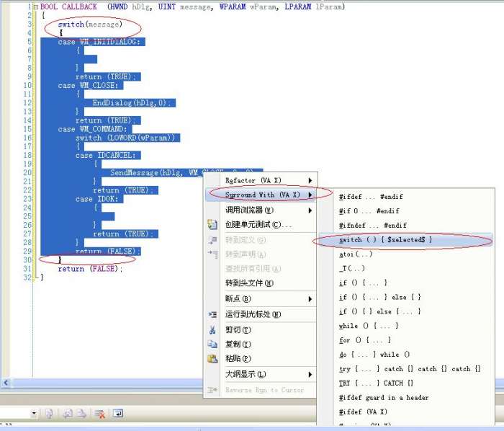Collapse the function at line 1

click(36, 6)
